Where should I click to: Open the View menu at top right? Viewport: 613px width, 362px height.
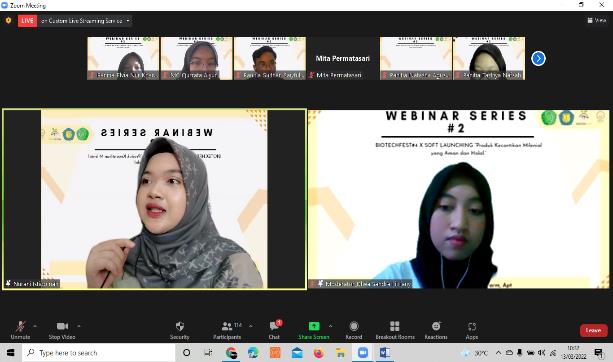[597, 20]
